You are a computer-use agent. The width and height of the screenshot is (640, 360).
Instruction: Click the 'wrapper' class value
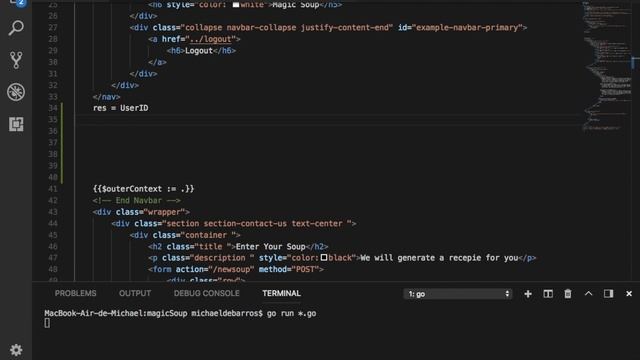point(165,212)
